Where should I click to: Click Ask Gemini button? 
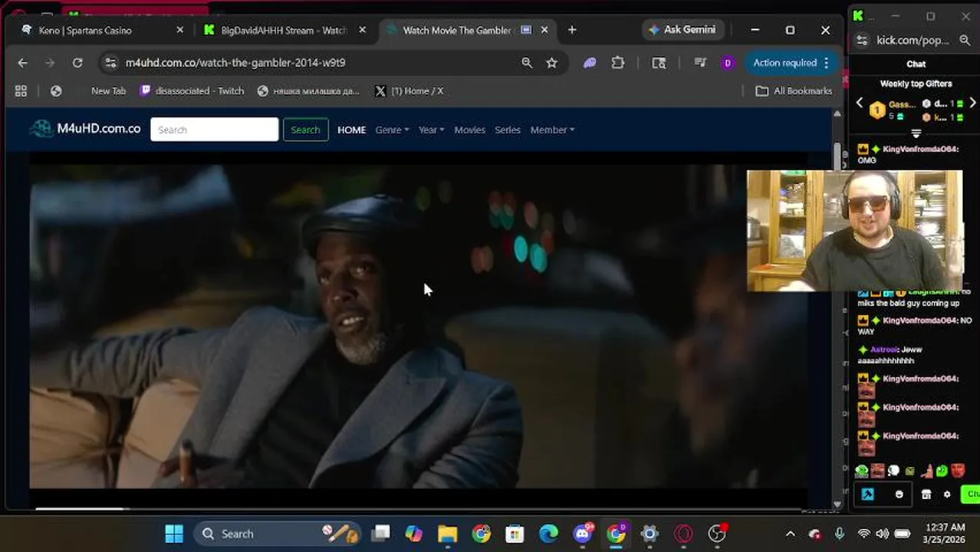pyautogui.click(x=681, y=30)
